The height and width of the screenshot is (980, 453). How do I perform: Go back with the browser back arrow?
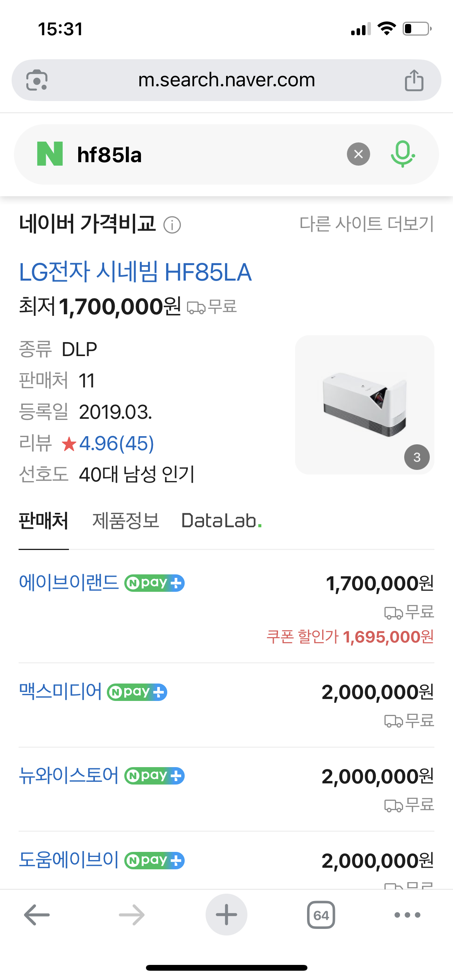pyautogui.click(x=37, y=915)
